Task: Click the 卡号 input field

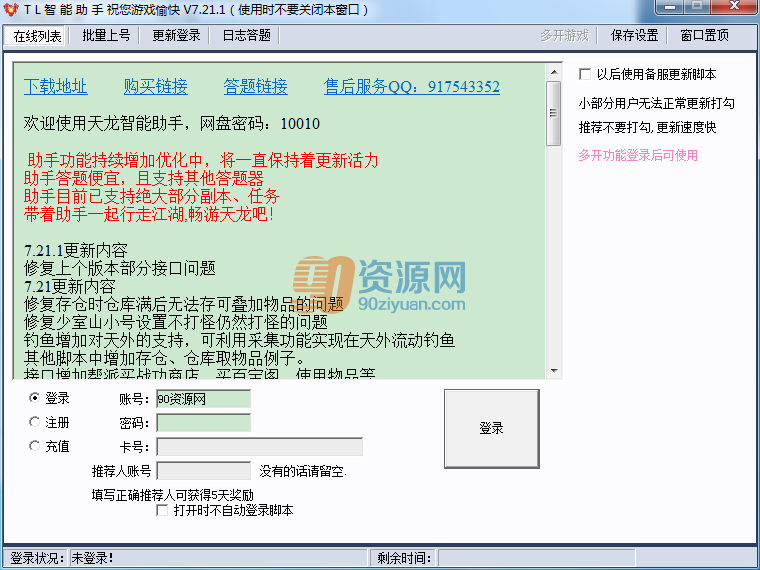Action: tap(259, 447)
